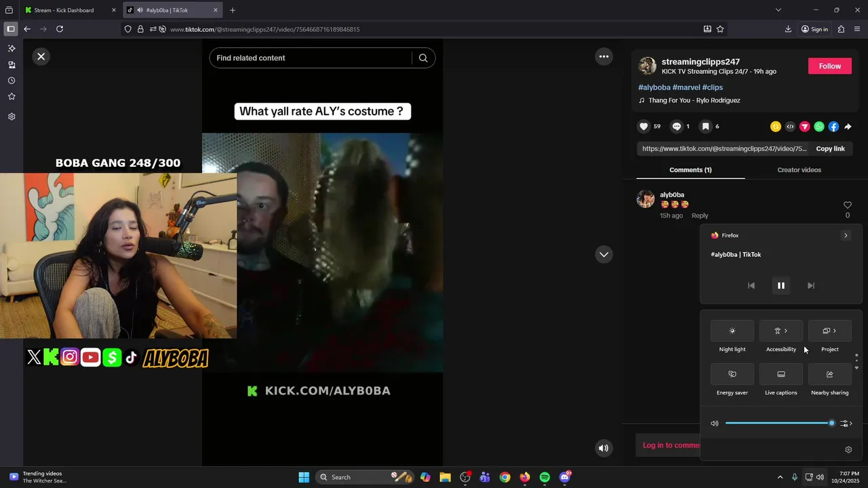Viewport: 868px width, 488px height.
Task: Open the #marvel hashtag
Action: point(686,87)
